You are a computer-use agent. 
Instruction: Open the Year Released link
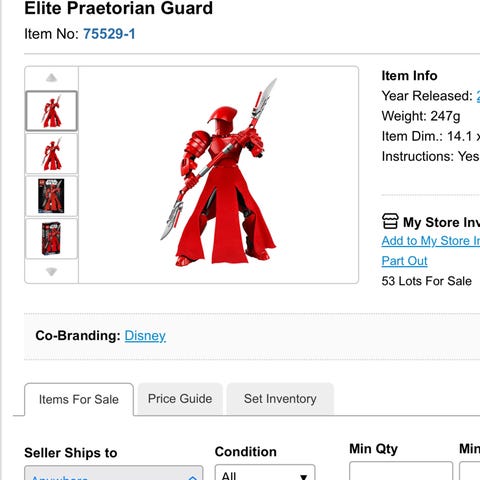[x=478, y=96]
